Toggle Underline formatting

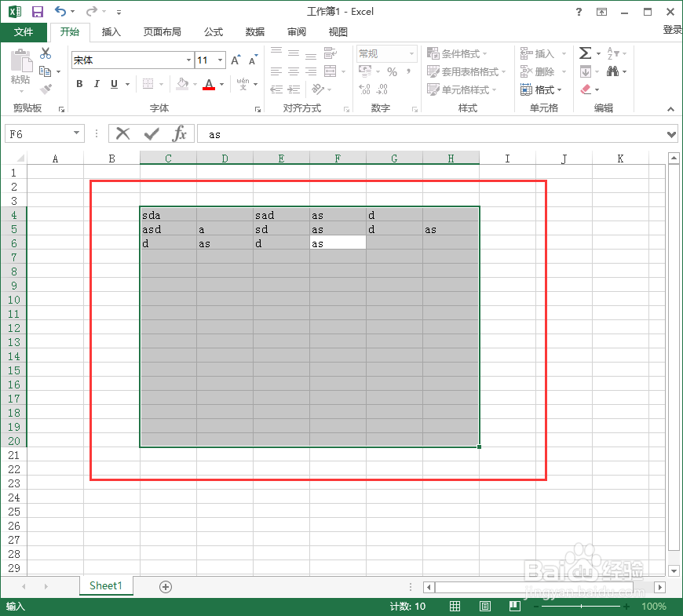coord(114,84)
